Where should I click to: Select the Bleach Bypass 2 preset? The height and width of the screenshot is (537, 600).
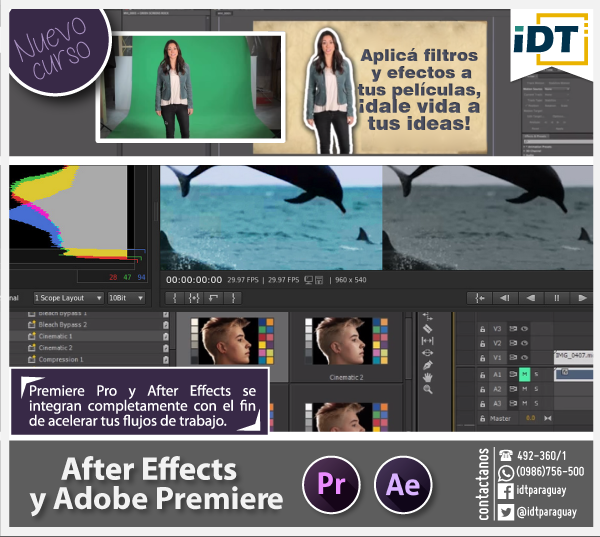click(x=63, y=325)
